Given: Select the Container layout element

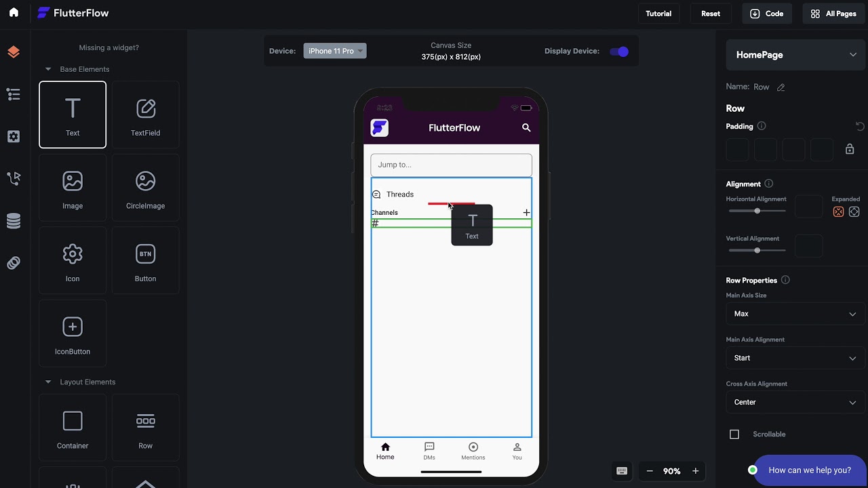Looking at the screenshot, I should point(73,428).
